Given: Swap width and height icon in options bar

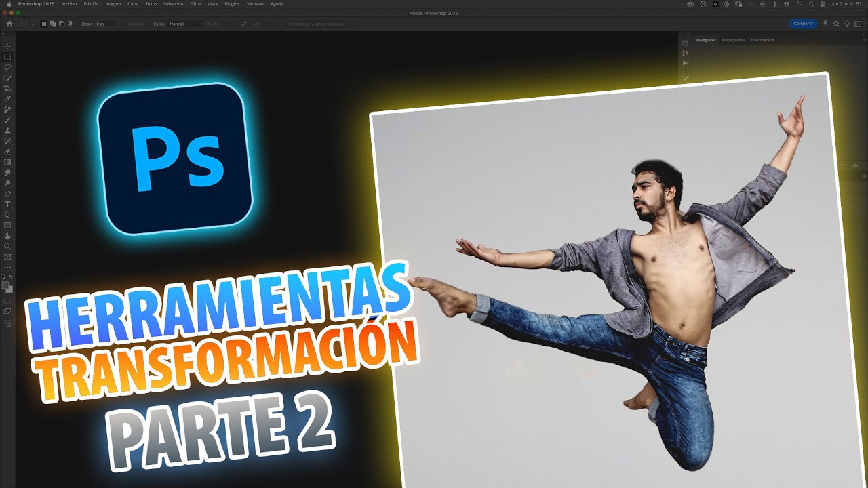Looking at the screenshot, I should pos(244,24).
